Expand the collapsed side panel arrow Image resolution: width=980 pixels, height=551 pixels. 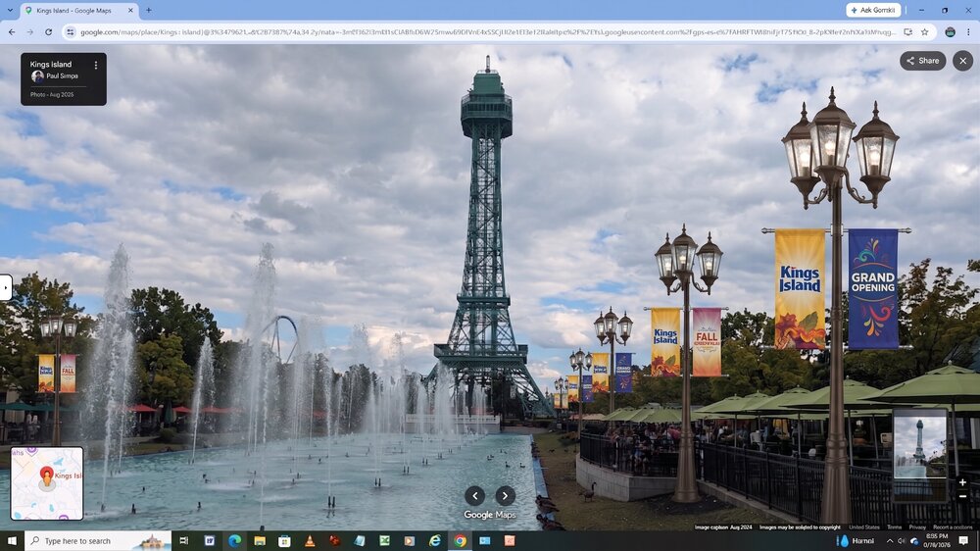click(x=6, y=287)
